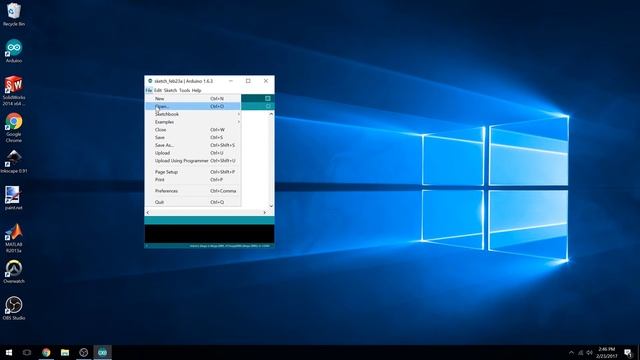640x360 pixels.
Task: Switch to the Arduino taskbar button
Action: click(102, 352)
